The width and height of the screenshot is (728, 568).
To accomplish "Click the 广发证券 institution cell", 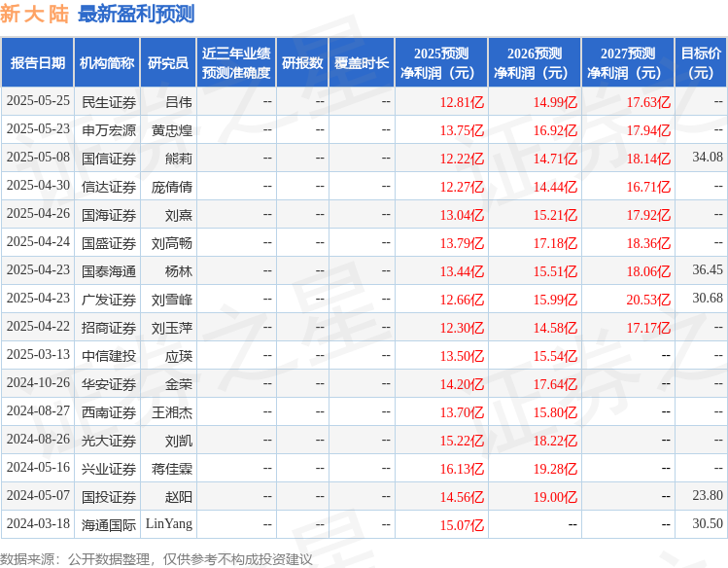I will [109, 300].
